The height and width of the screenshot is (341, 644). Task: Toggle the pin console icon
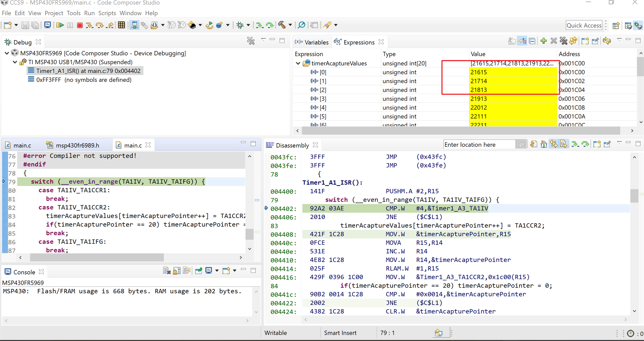coord(199,271)
